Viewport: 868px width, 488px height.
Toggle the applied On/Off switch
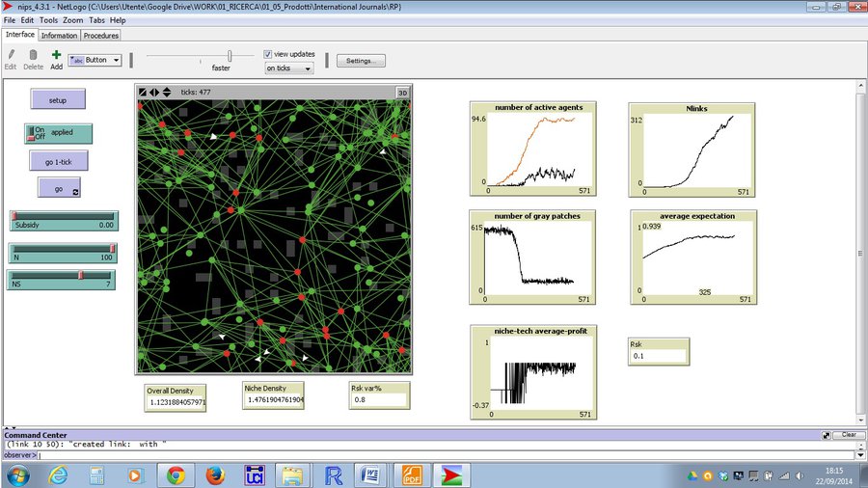click(x=39, y=133)
